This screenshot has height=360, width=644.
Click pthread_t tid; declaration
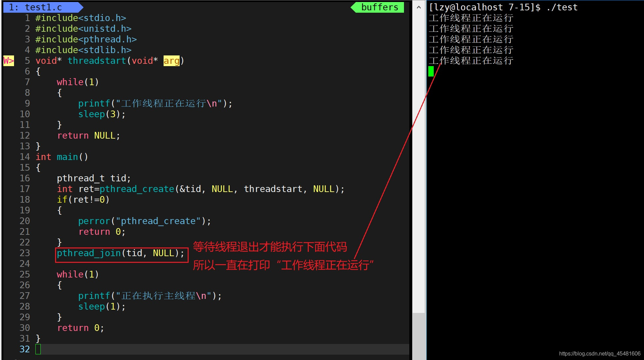tap(94, 178)
